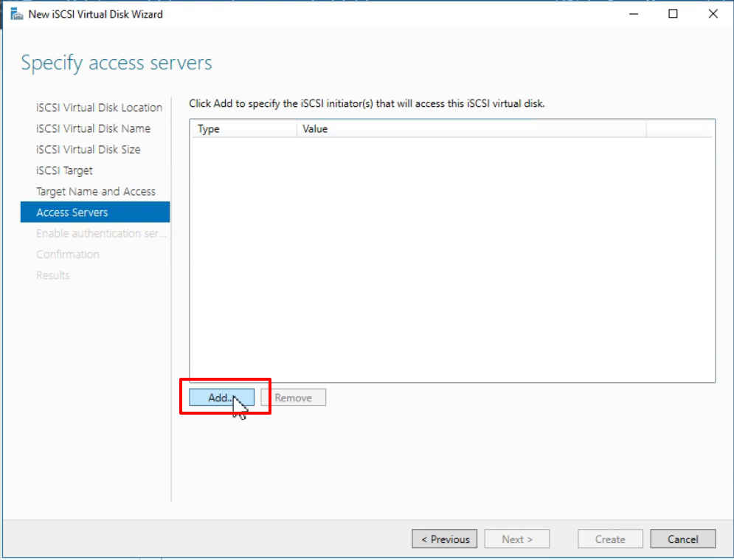Minimize the wizard window
The height and width of the screenshot is (560, 734).
click(x=634, y=14)
